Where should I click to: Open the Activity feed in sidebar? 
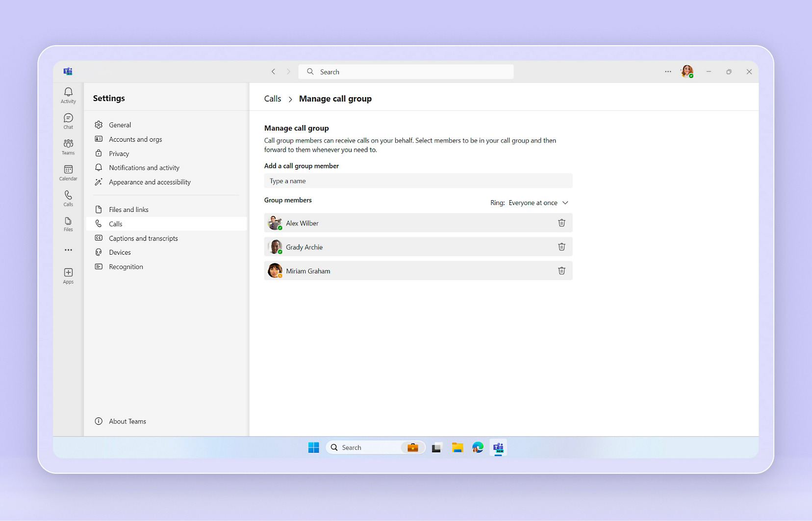[68, 95]
